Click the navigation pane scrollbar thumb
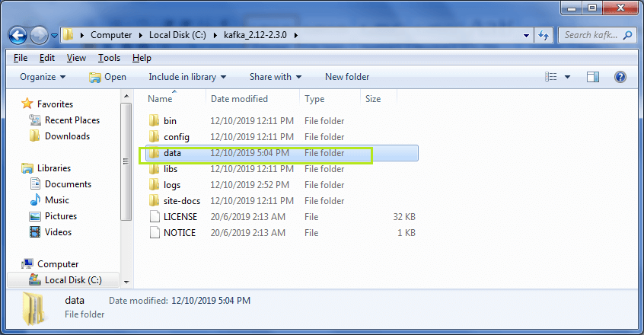The width and height of the screenshot is (644, 335). [126, 161]
